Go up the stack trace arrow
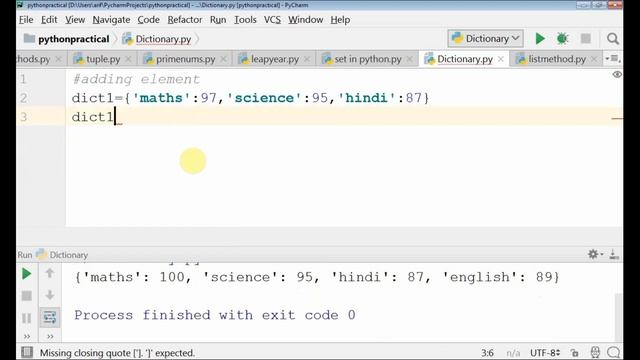This screenshot has width=640, height=360. click(x=50, y=273)
